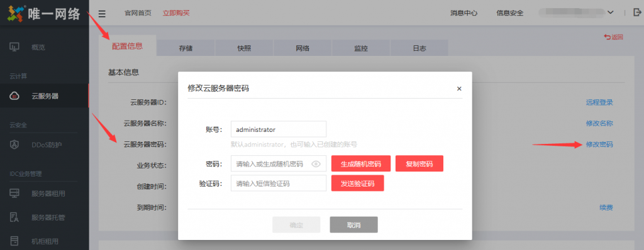Click the 复制密码 button
This screenshot has height=250, width=644.
click(x=419, y=163)
